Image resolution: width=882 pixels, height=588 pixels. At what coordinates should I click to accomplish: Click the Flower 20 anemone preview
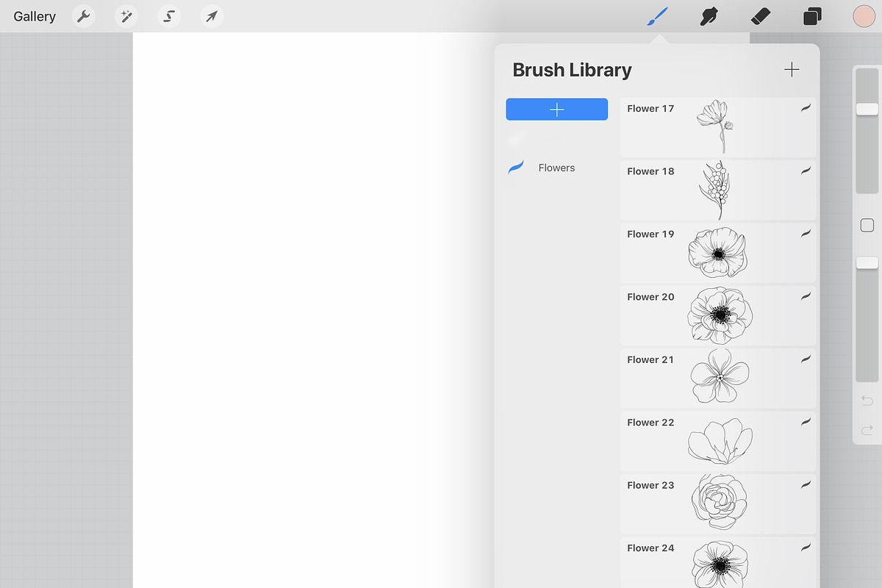point(720,315)
